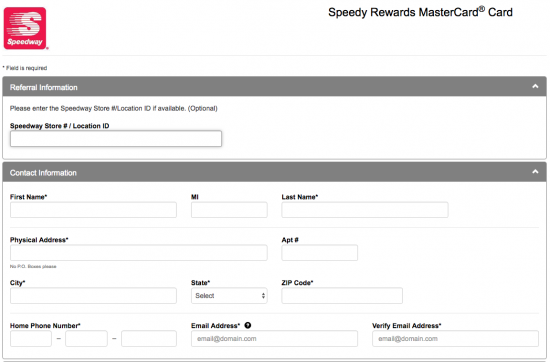Select the last Home Phone Number box
The width and height of the screenshot is (550, 362).
pos(149,338)
